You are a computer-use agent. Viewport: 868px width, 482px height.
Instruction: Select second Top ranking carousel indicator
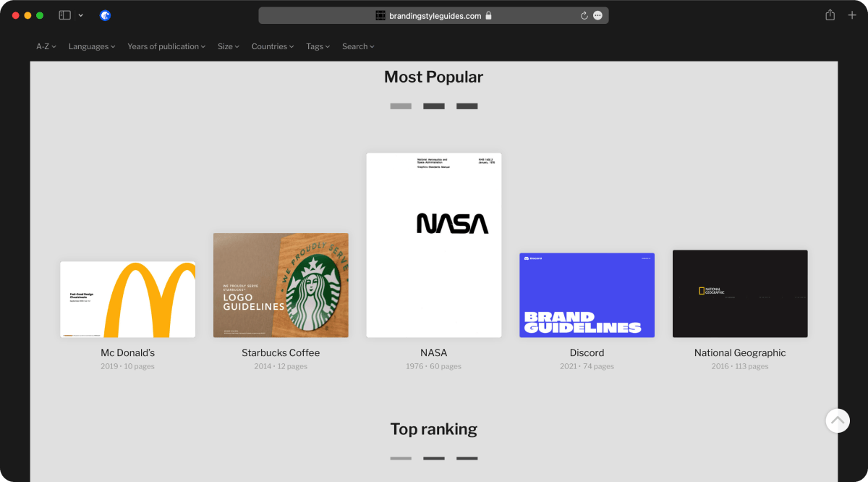point(434,458)
